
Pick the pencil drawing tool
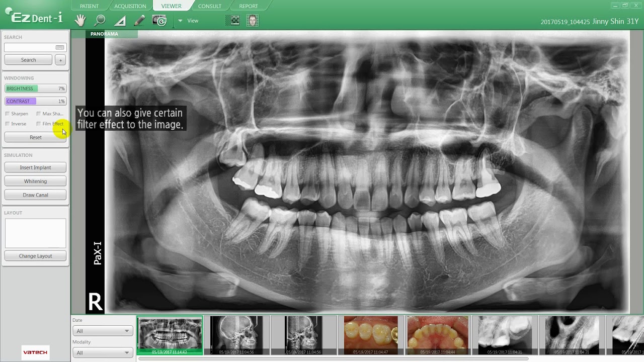pos(139,21)
